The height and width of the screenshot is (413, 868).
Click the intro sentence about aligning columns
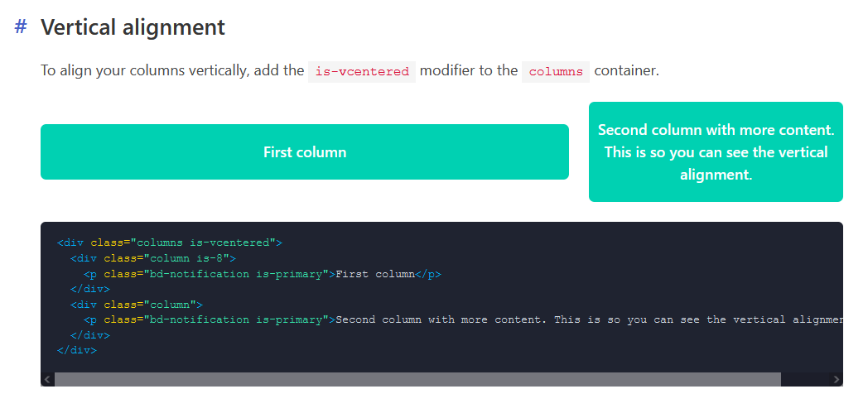tap(350, 71)
